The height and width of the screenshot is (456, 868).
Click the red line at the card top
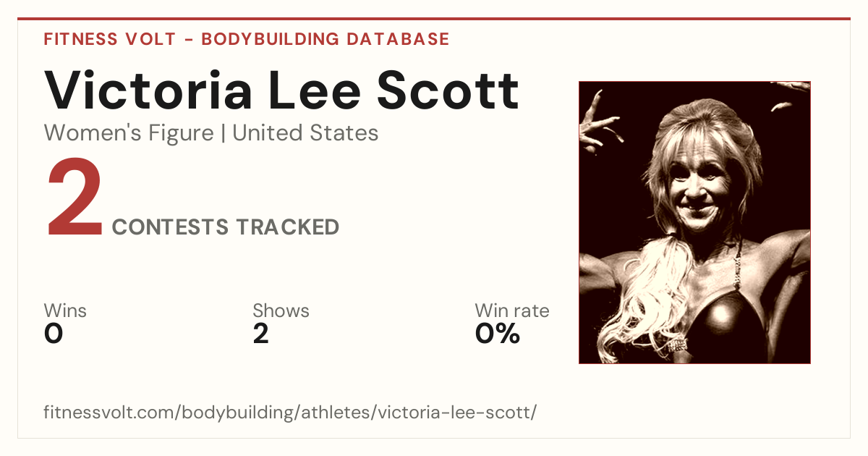coord(434,19)
